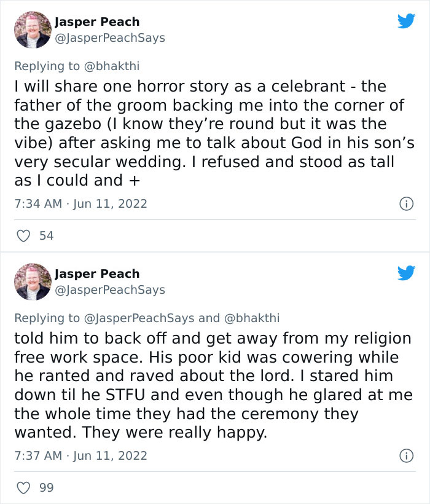Viewport: 430px width, 504px height.
Task: Open Jasper Peach's profile avatar on top tweet
Action: point(32,30)
